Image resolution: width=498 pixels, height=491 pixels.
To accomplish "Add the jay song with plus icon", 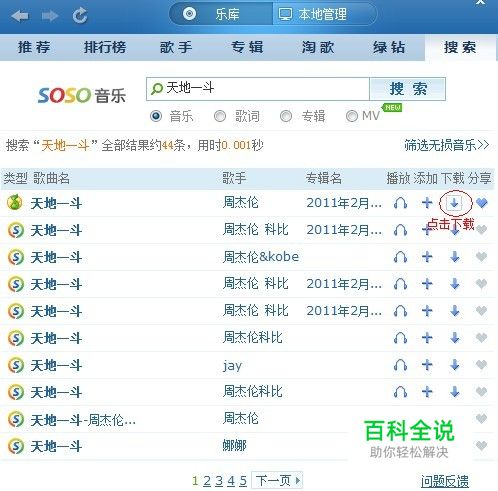I will pyautogui.click(x=427, y=365).
